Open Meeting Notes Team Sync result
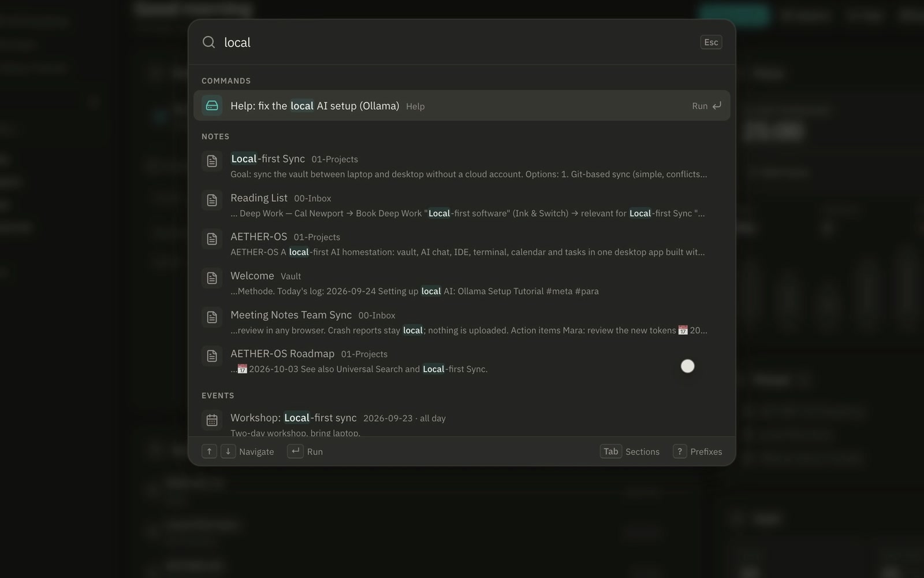 [x=462, y=322]
